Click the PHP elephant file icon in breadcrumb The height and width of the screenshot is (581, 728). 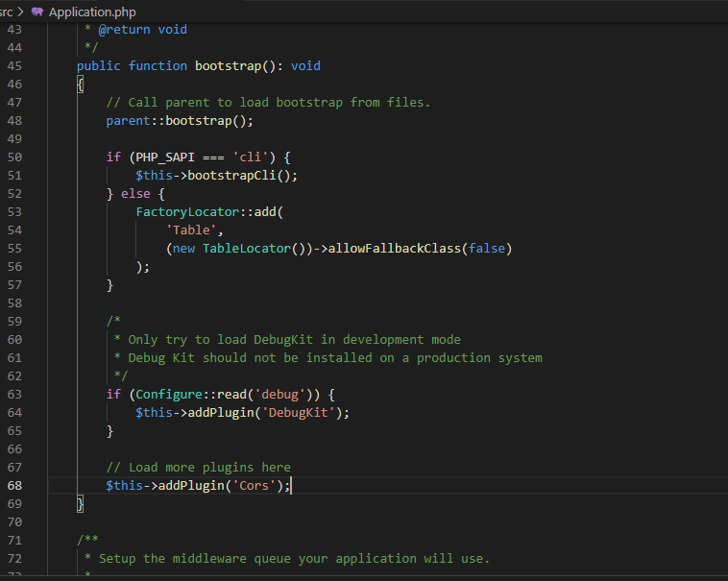(37, 12)
